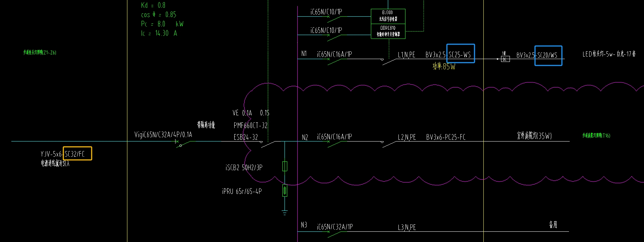Click the 'PMF660CT-32' device label
Image resolution: width=644 pixels, height=242 pixels.
point(251,126)
